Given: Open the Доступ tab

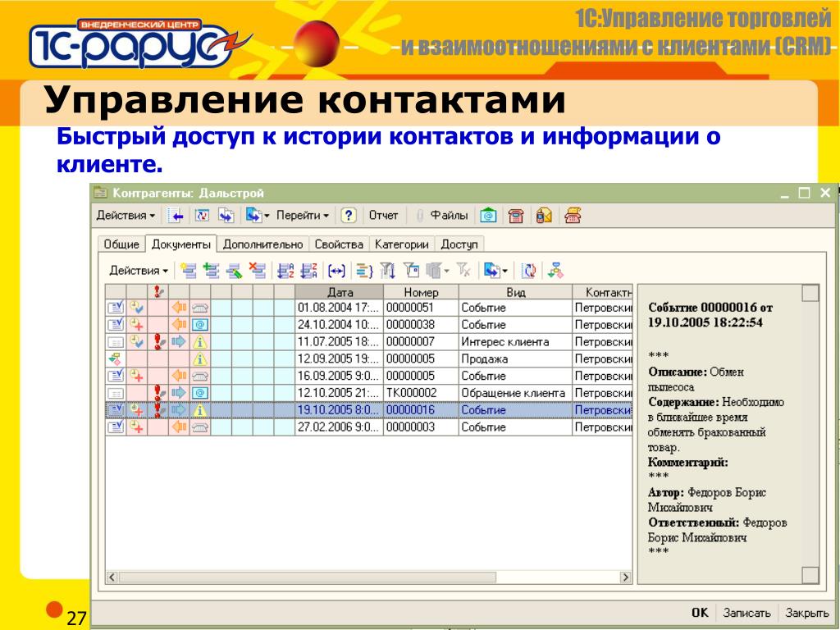Looking at the screenshot, I should (x=459, y=244).
